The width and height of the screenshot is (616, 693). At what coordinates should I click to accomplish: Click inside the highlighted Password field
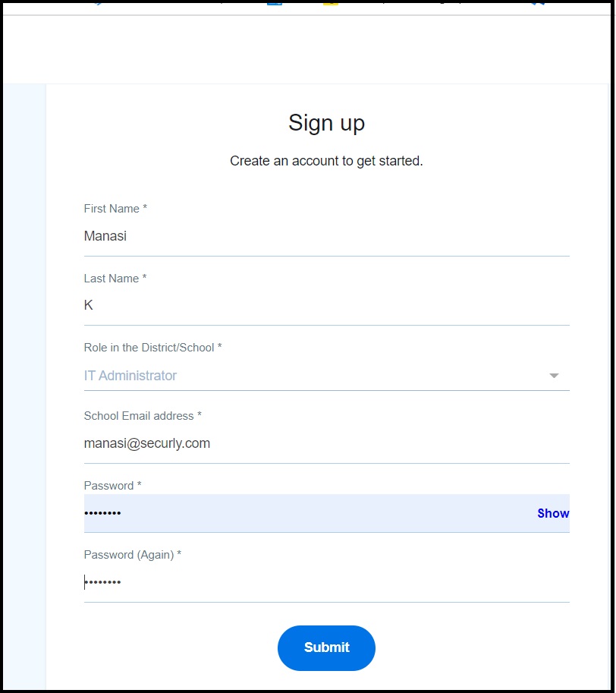tap(309, 513)
